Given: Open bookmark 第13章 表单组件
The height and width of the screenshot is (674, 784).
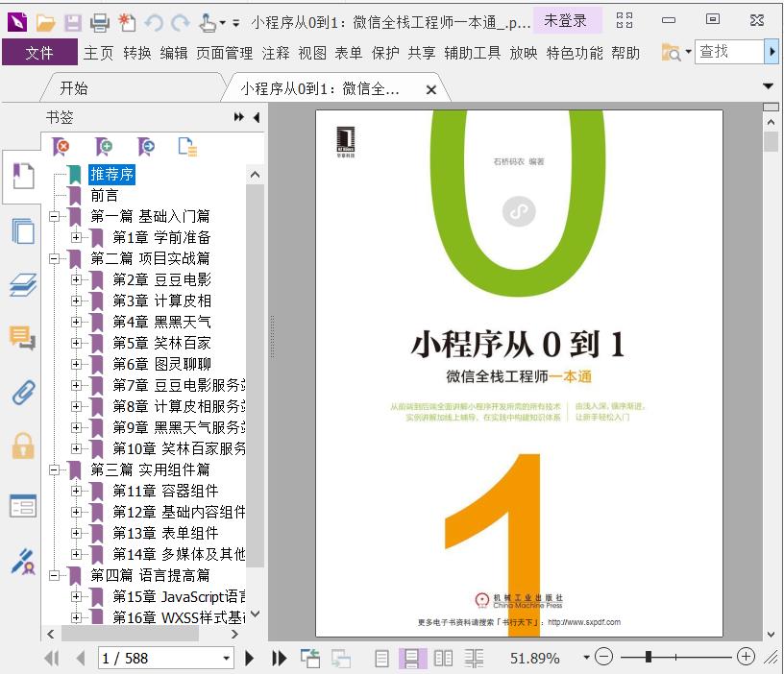Looking at the screenshot, I should 165,533.
